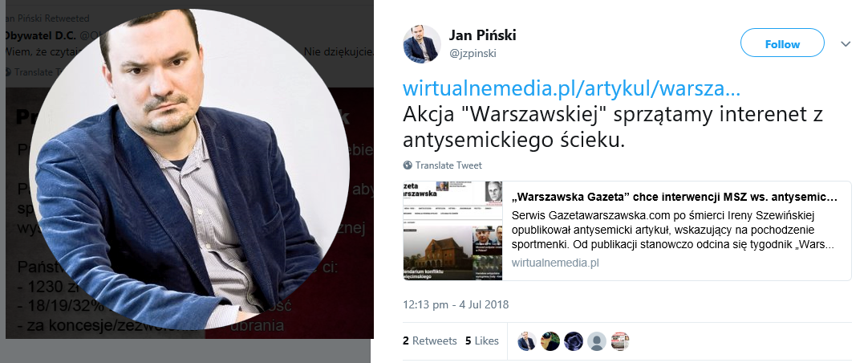View the 5 Likes list

(482, 341)
